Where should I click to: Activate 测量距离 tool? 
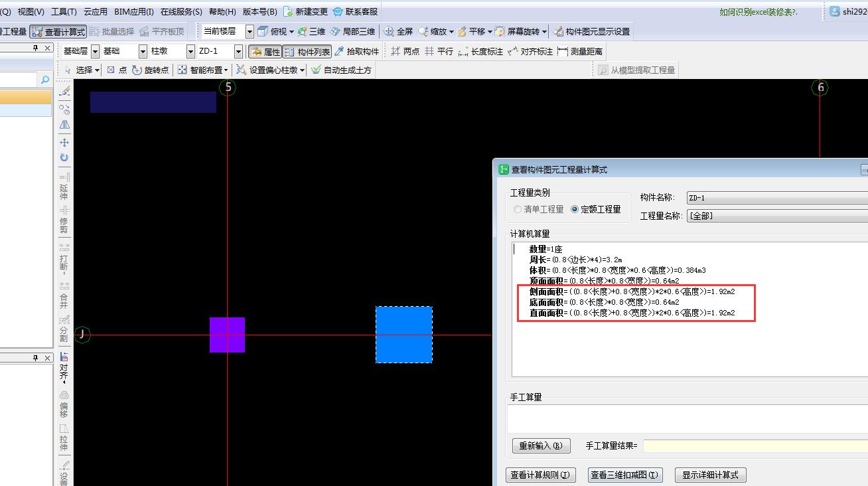tap(581, 51)
